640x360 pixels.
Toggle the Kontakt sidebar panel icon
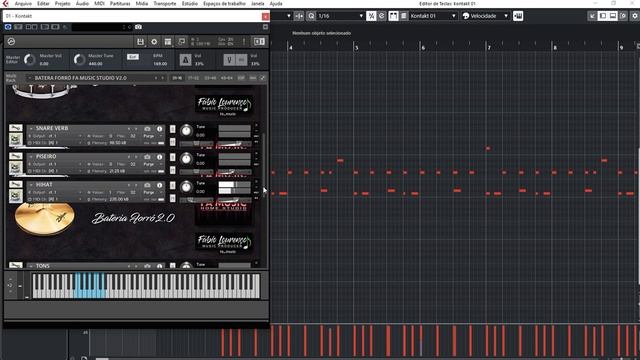click(259, 42)
